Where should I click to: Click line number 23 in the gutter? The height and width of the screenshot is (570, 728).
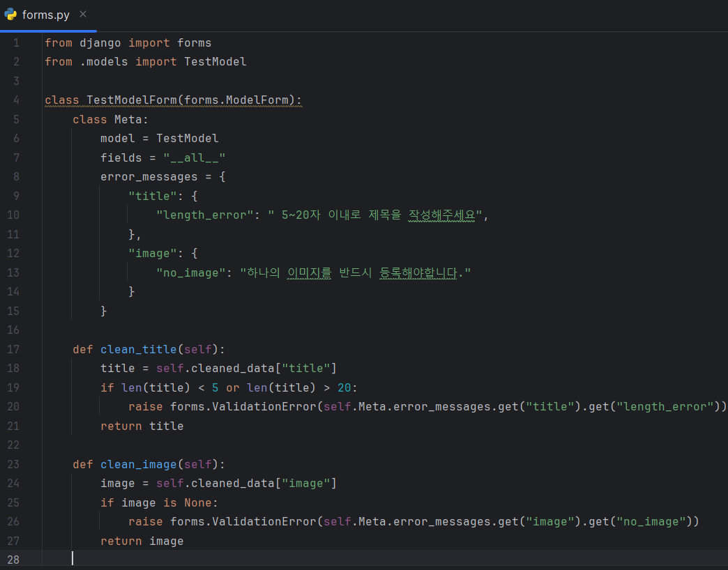pyautogui.click(x=13, y=464)
